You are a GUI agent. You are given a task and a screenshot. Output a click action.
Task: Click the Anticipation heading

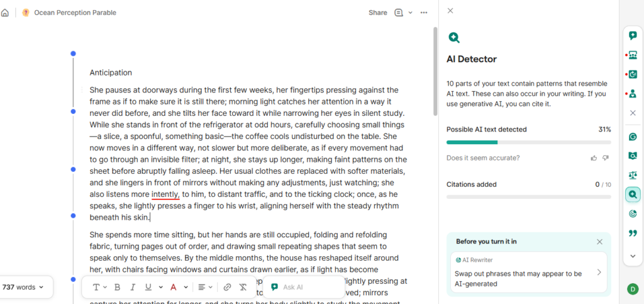click(x=111, y=73)
